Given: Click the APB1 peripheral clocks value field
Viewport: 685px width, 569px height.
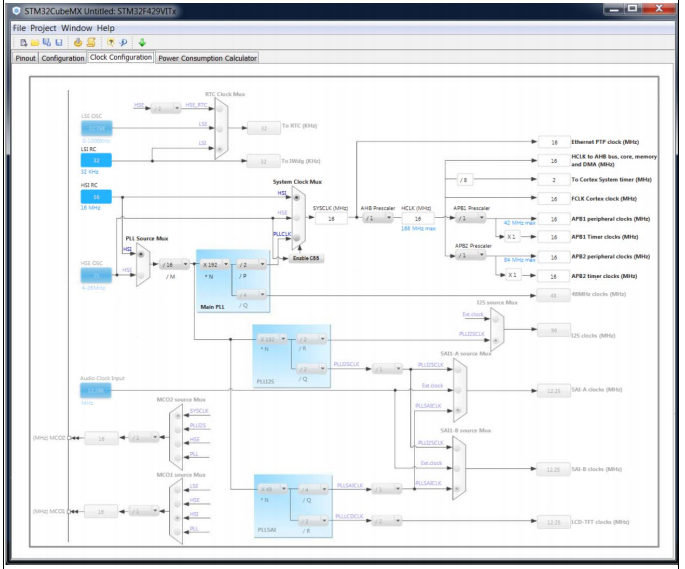Looking at the screenshot, I should (x=554, y=219).
